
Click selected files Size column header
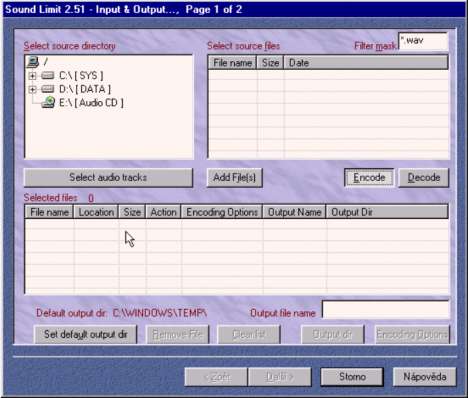132,212
